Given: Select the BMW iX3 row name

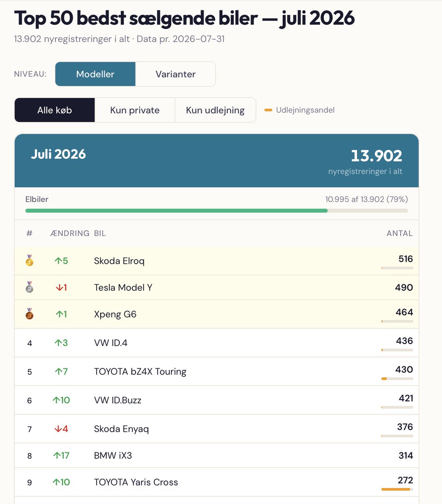Looking at the screenshot, I should (113, 455).
